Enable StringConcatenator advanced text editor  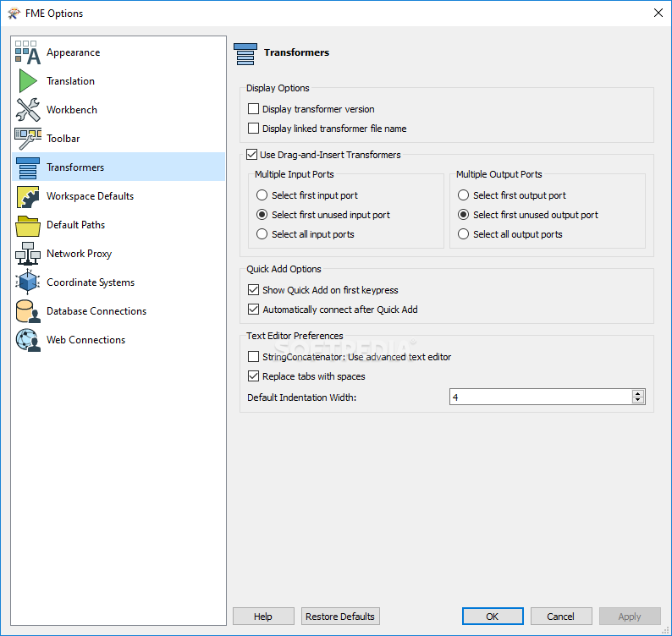253,356
